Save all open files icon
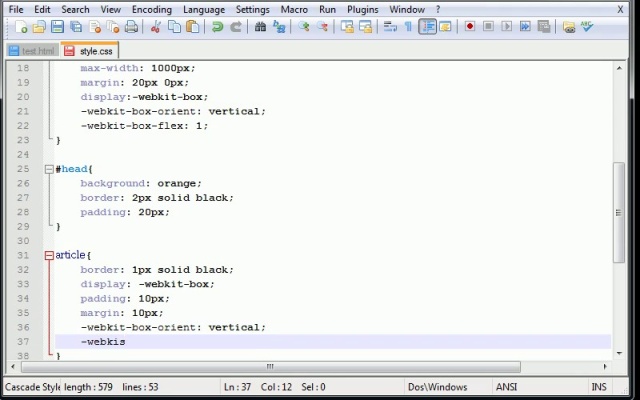Image resolution: width=640 pixels, height=400 pixels. click(x=76, y=27)
